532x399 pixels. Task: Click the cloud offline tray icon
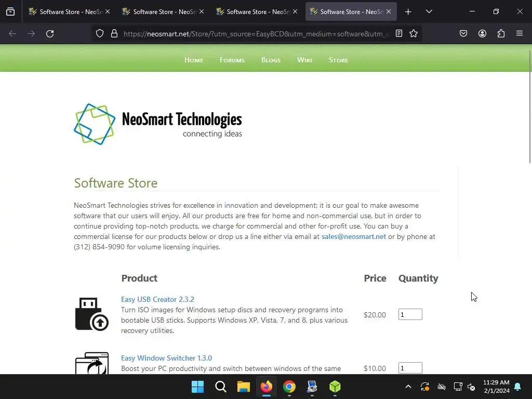tap(442, 387)
